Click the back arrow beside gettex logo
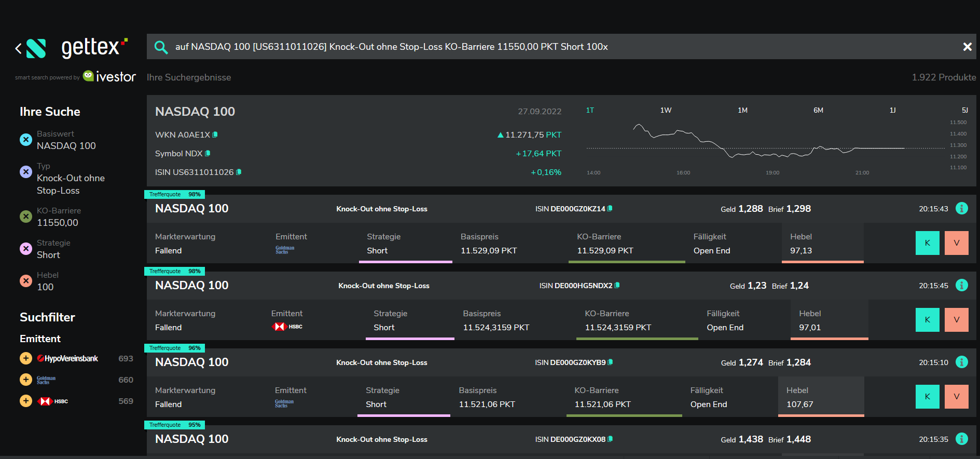Screen dimensions: 980x459 (x=19, y=49)
